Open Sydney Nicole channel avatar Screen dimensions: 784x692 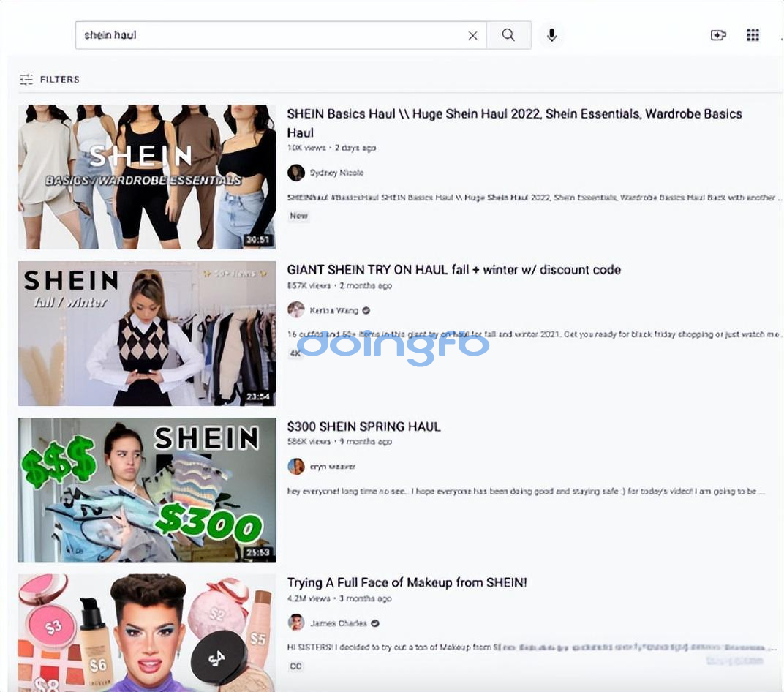pyautogui.click(x=296, y=173)
